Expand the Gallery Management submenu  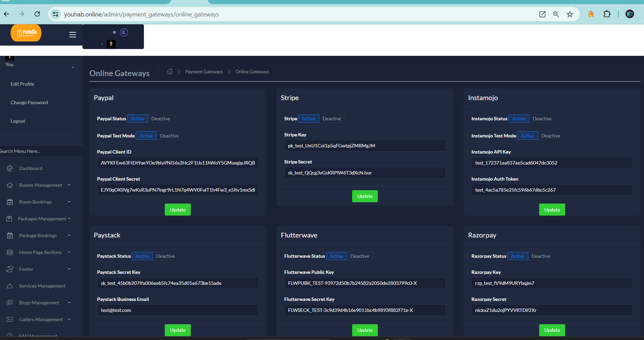coord(69,319)
